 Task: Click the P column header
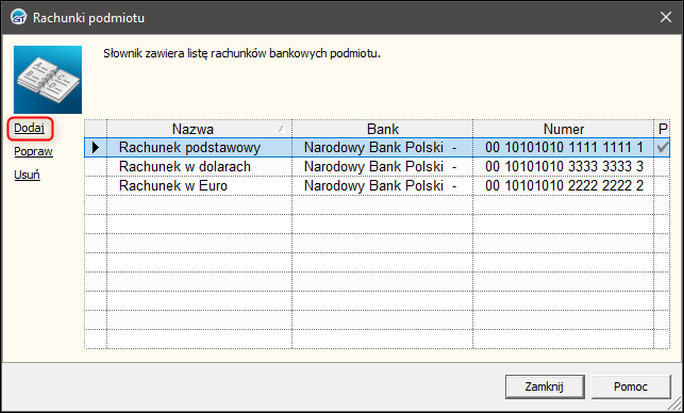[x=662, y=129]
